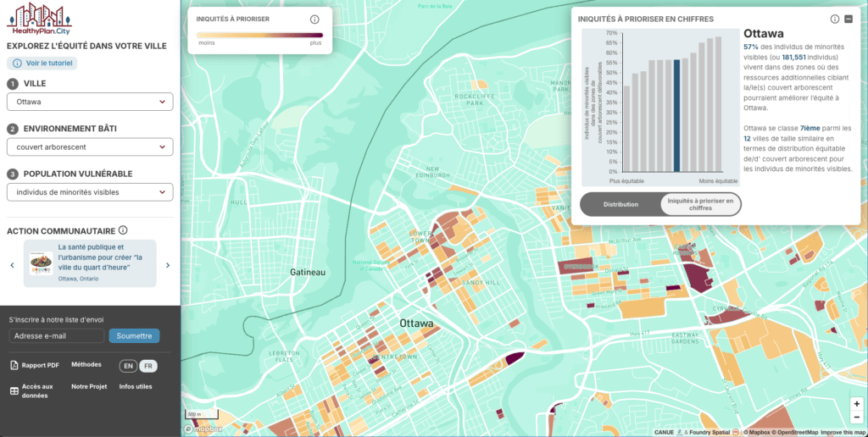Image resolution: width=868 pixels, height=437 pixels.
Task: Go to next community action card
Action: point(168,265)
